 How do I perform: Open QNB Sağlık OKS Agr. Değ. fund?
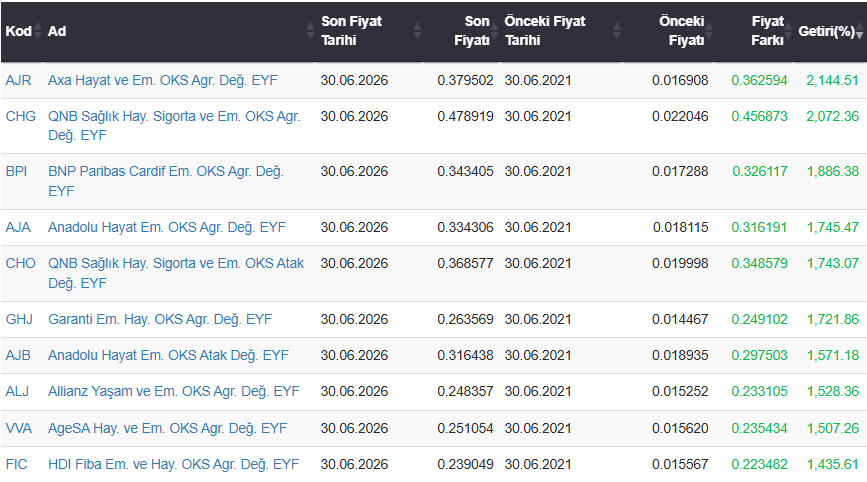(x=174, y=125)
